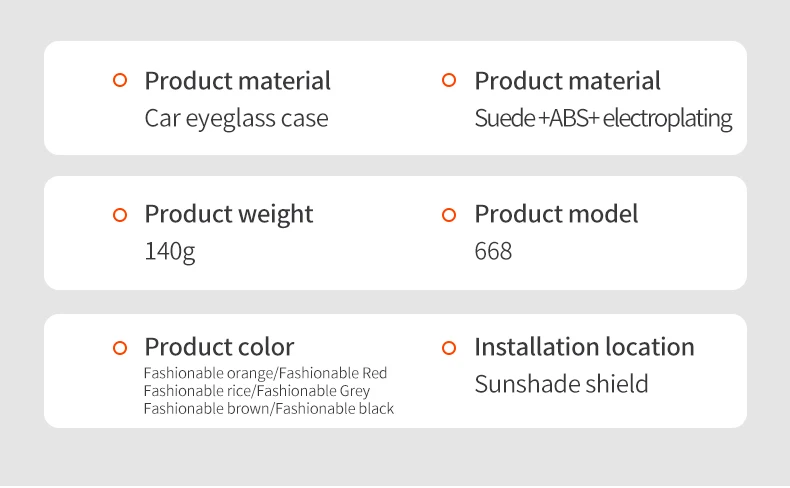
Task: Click the Sunshade shield text
Action: coord(561,384)
